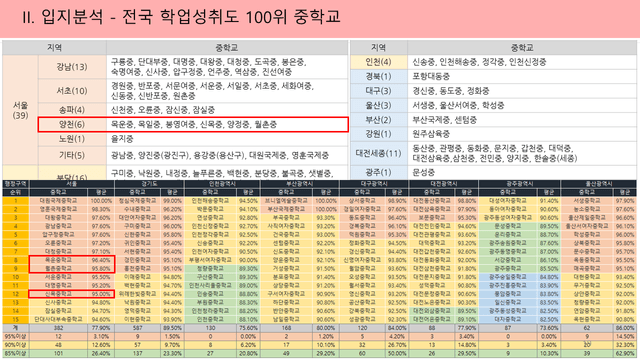This screenshot has height=360, width=640.
Task: Select the 85%이상 summary row label
Action: [x=16, y=353]
